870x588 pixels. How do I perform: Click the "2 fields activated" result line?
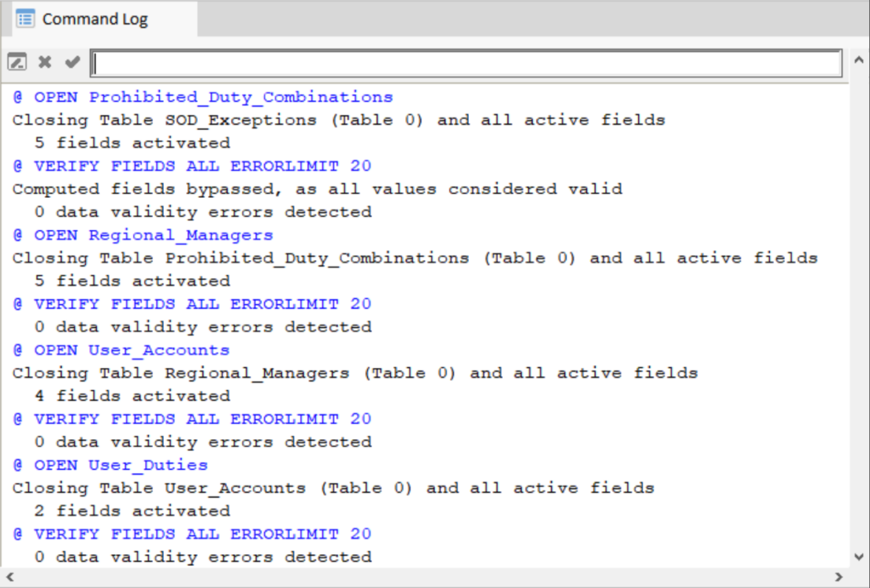[x=132, y=511]
